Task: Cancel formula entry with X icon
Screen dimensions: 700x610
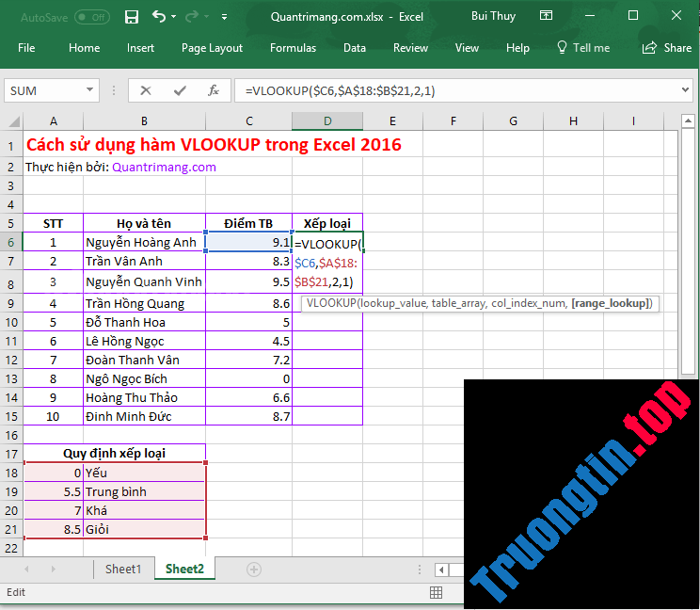Action: (146, 90)
